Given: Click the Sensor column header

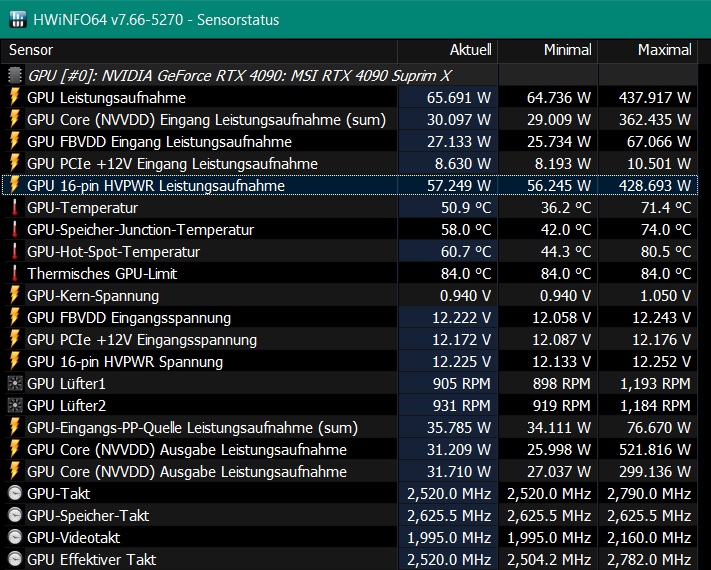Looking at the screenshot, I should click(x=200, y=50).
